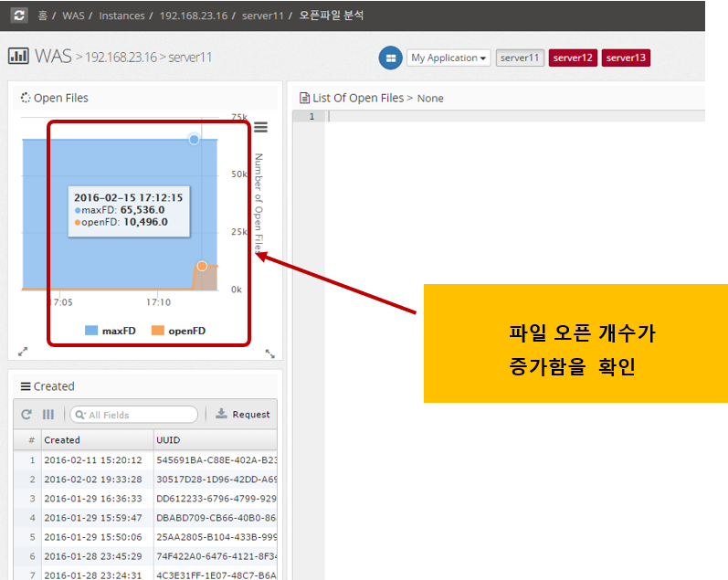
Task: Click expand icon at chart bottom-left
Action: [x=23, y=352]
